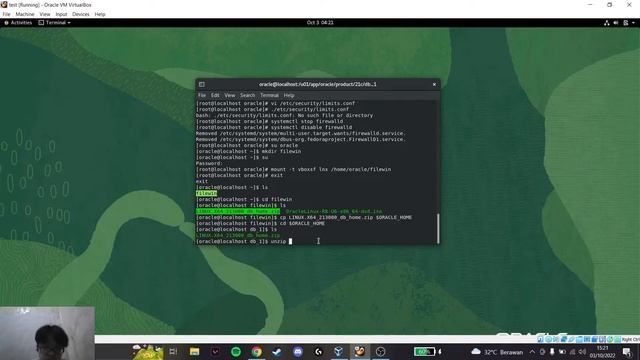Open the terminal Terminal menu

(x=269, y=95)
